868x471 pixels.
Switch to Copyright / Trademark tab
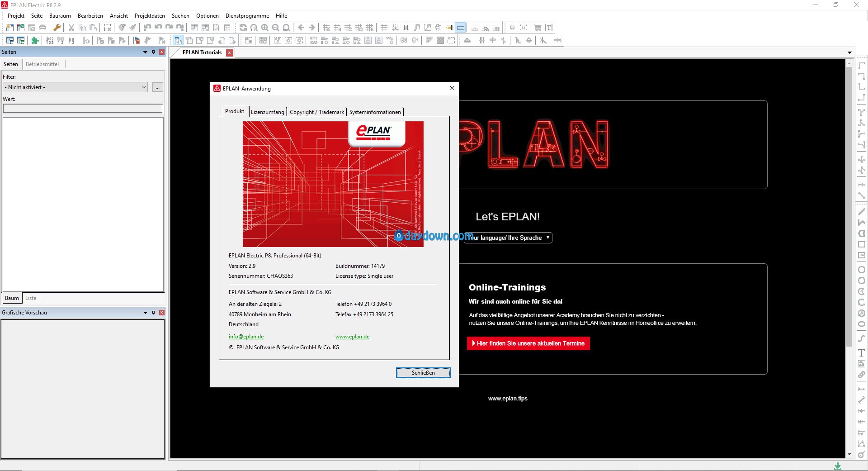pos(317,112)
